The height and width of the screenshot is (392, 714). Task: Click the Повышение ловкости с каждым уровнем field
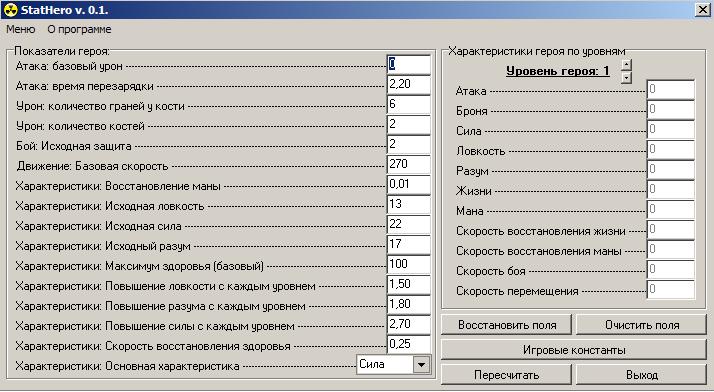[408, 285]
